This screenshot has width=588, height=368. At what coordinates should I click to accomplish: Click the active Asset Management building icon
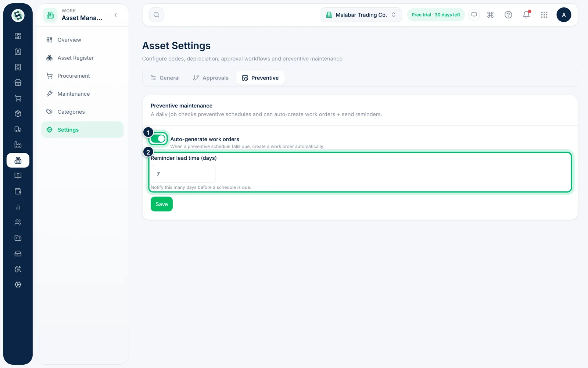coord(18,160)
